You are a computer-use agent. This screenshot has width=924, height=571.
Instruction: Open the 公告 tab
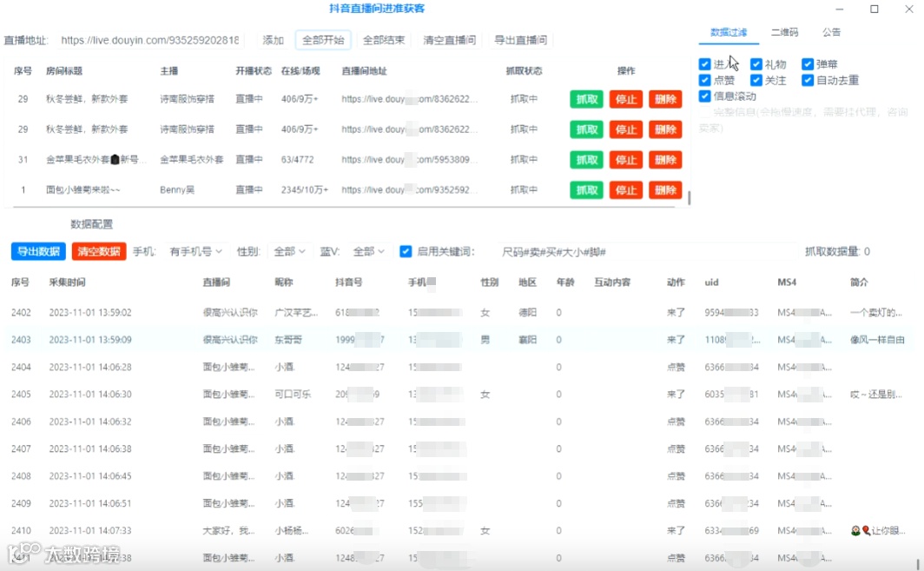click(831, 32)
